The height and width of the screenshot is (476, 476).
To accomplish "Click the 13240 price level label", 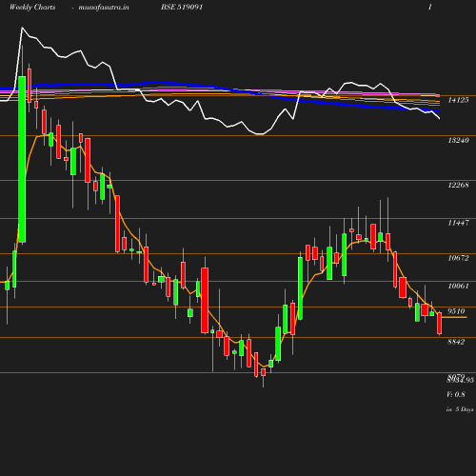I will 458,140.
